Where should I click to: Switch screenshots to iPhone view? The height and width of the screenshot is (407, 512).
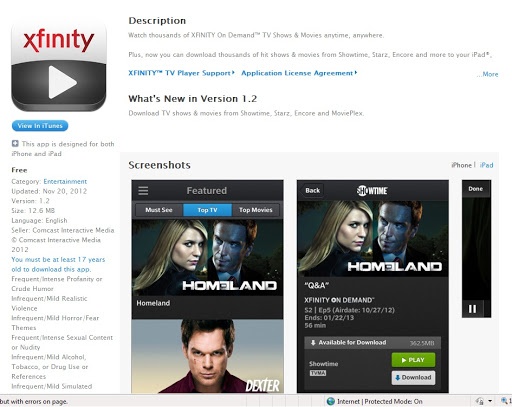coord(461,165)
